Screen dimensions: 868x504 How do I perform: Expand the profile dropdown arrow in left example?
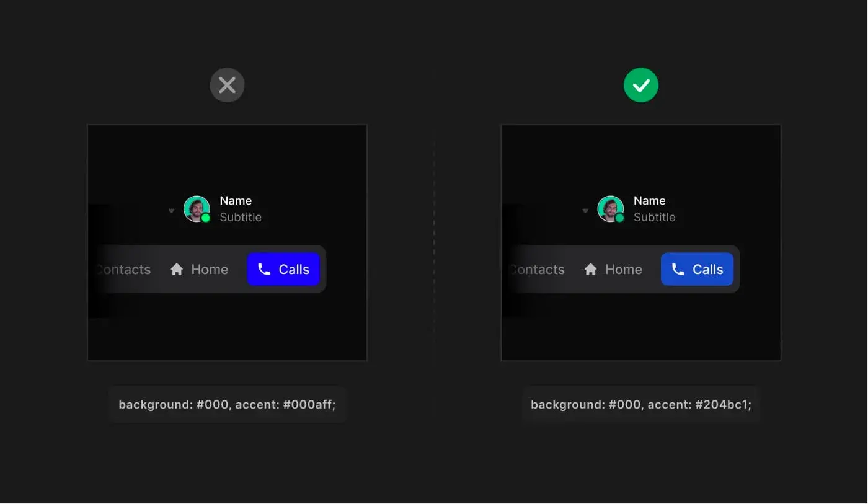tap(172, 211)
